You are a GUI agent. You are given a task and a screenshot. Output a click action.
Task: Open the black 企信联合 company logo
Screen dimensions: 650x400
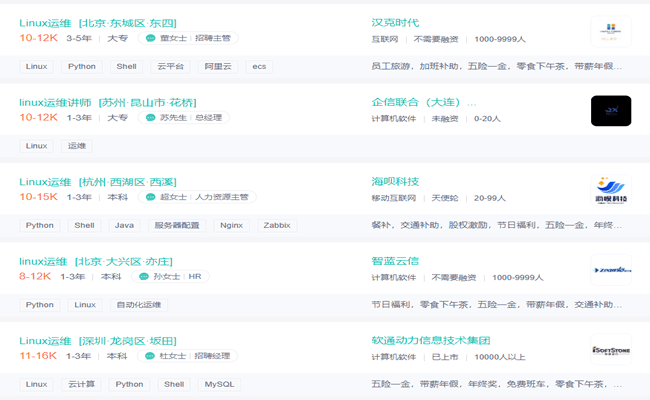point(611,111)
